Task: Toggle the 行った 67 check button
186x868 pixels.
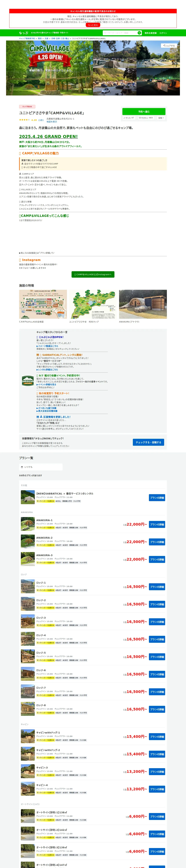Action: 129,118
